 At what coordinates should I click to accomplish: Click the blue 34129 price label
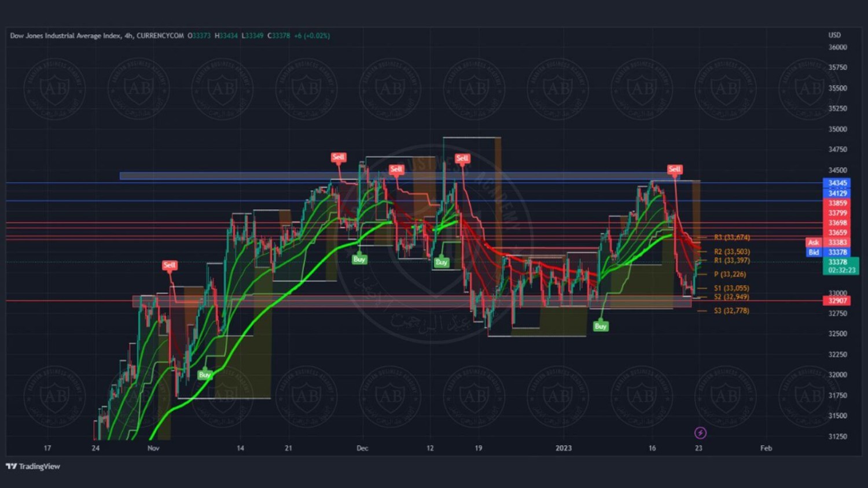tap(837, 193)
